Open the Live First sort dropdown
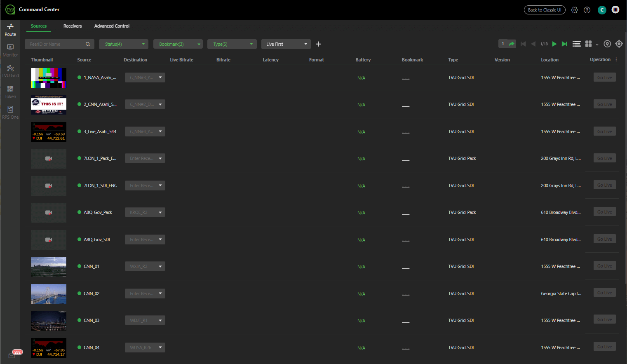Viewport: 627px width, 364px height. [286, 44]
